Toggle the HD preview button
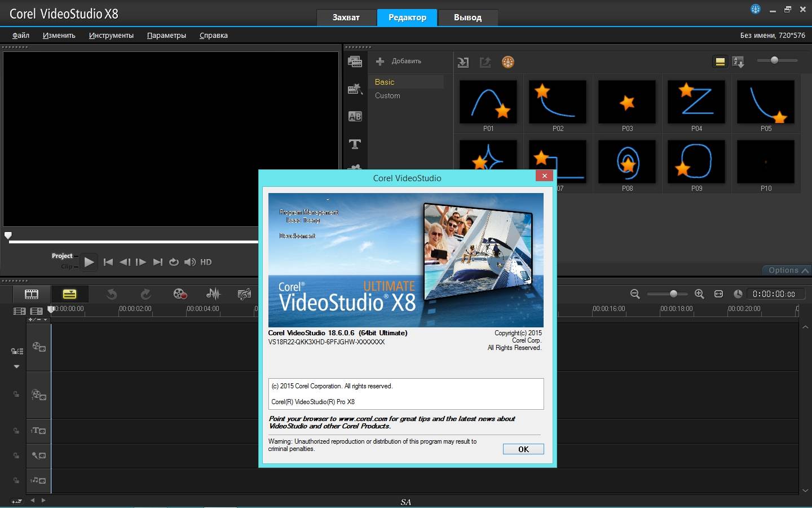812x508 pixels. point(206,262)
